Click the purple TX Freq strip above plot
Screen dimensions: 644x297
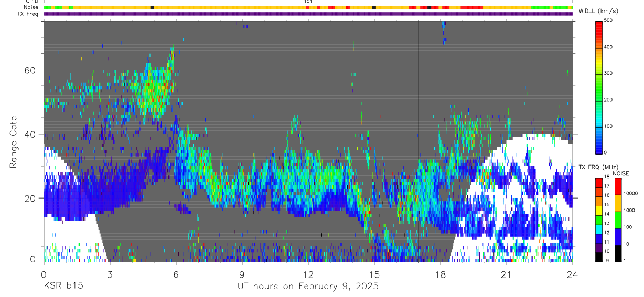[x=308, y=14]
